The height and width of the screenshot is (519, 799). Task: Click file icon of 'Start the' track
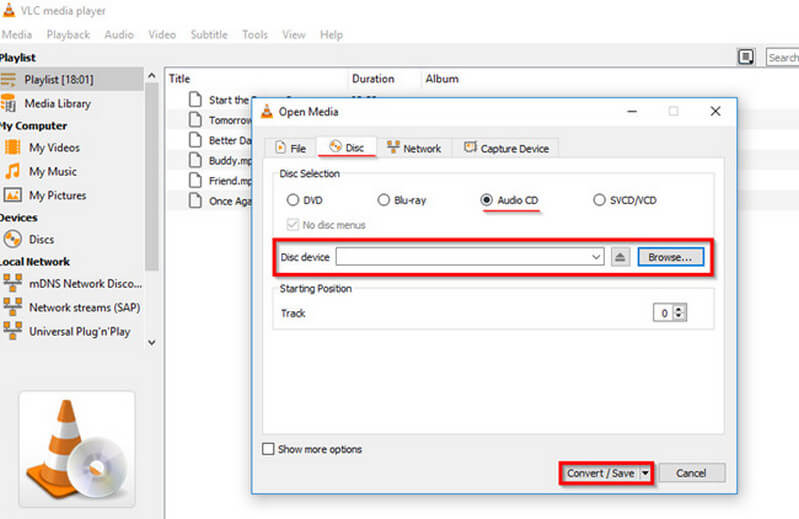pos(195,99)
